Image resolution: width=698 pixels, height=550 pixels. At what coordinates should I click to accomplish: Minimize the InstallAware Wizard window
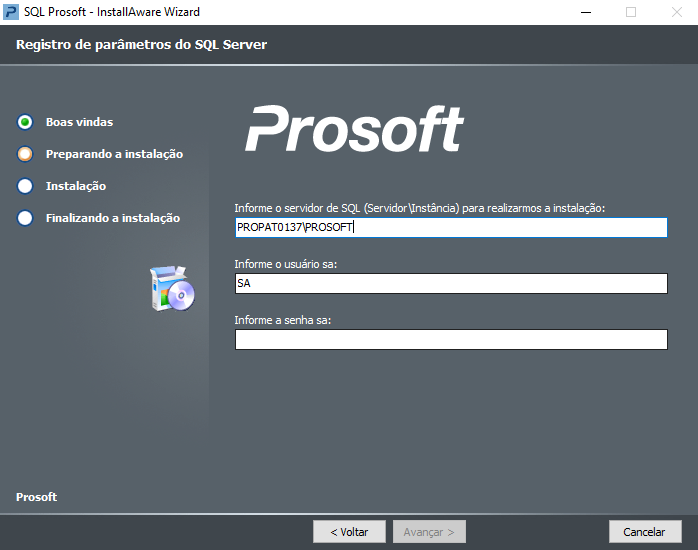tap(586, 12)
